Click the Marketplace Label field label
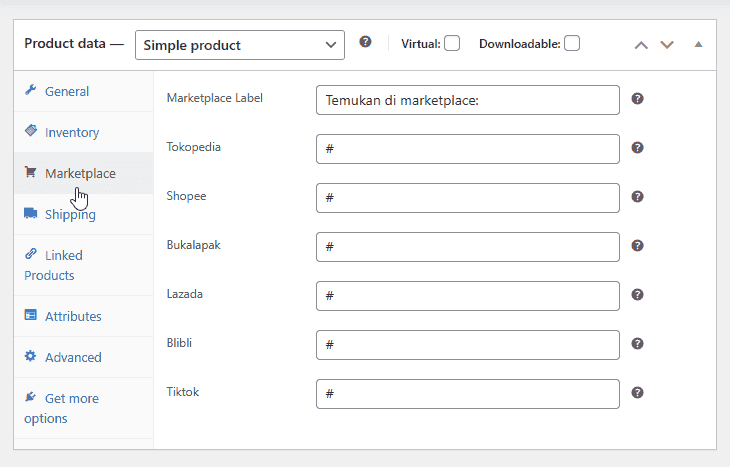Image resolution: width=730 pixels, height=467 pixels. (x=215, y=98)
